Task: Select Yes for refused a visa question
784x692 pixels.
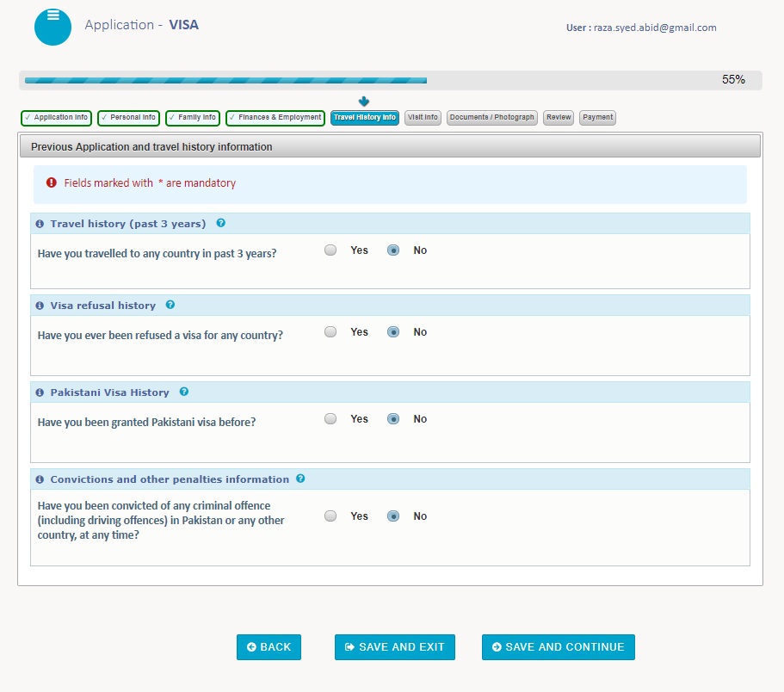Action: 330,332
